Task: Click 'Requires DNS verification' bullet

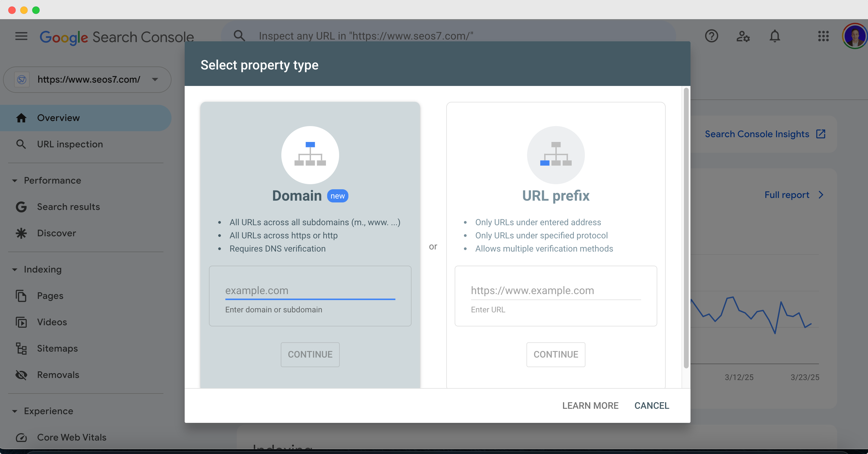Action: click(277, 248)
